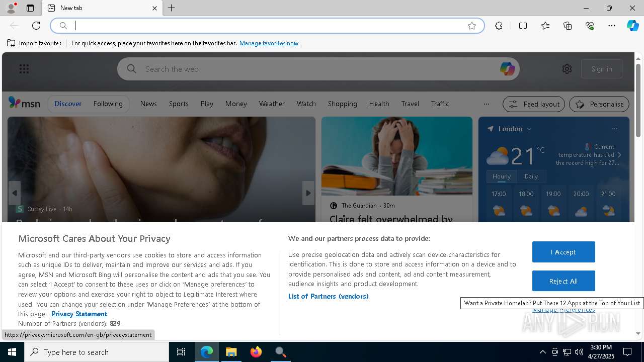Open the Play menu item
The width and height of the screenshot is (644, 362).
coord(207,104)
